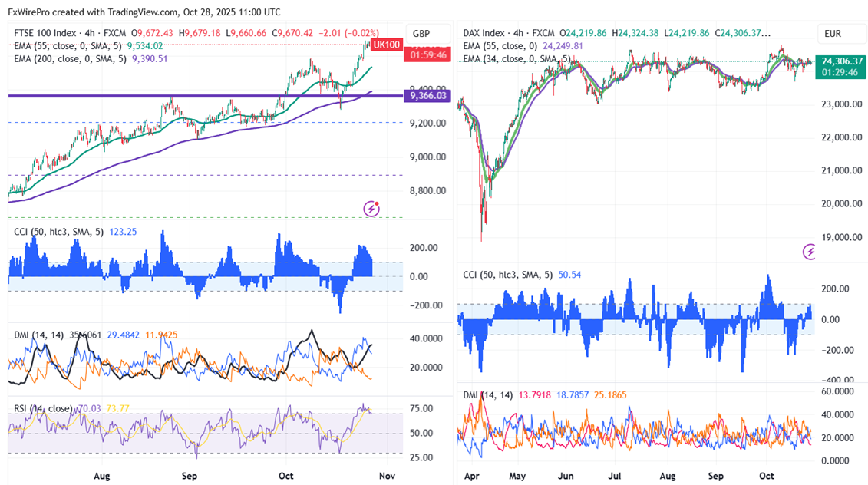
Task: Click Apr on DAX time axis
Action: pos(472,476)
